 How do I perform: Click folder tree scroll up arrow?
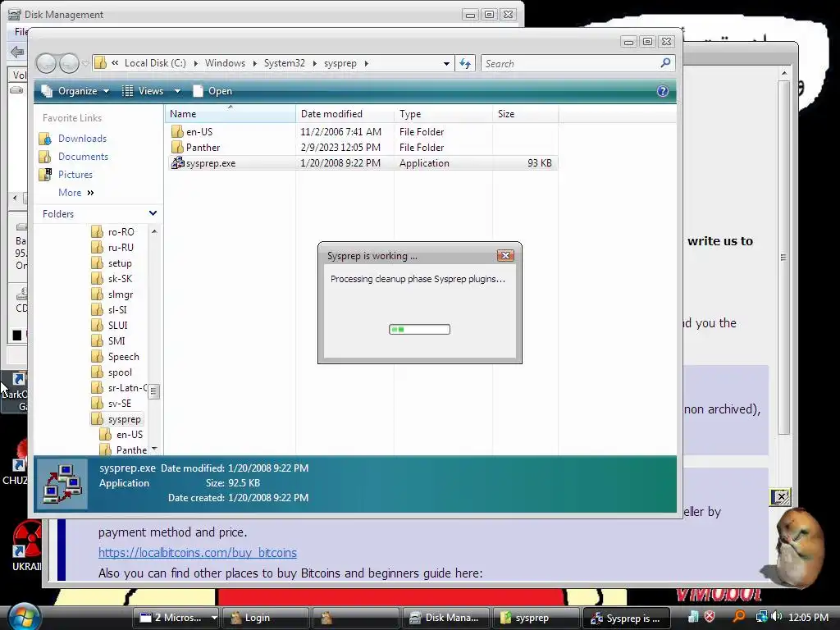(x=154, y=231)
